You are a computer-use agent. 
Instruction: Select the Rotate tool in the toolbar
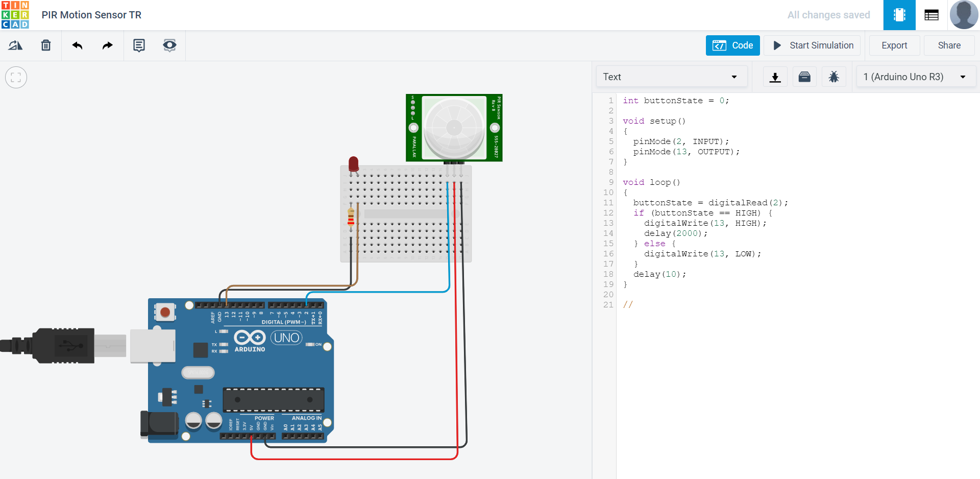[x=15, y=45]
